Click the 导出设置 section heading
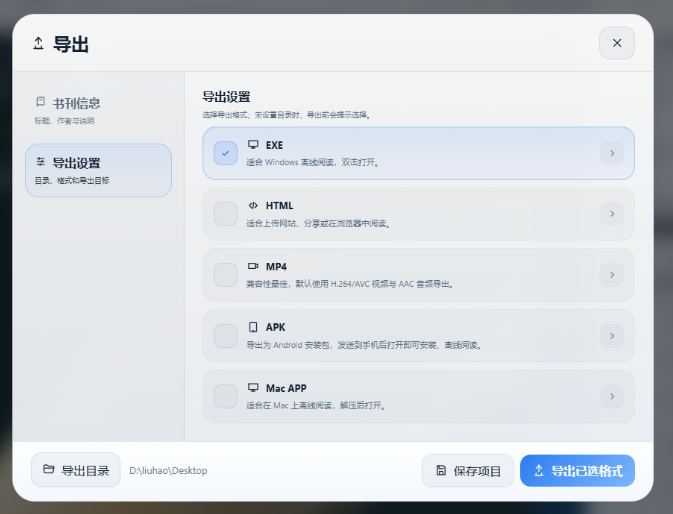The height and width of the screenshot is (514, 673). 226,97
